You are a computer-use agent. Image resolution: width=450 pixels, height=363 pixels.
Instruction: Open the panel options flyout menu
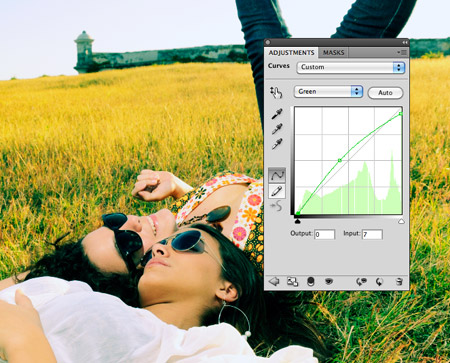click(402, 52)
